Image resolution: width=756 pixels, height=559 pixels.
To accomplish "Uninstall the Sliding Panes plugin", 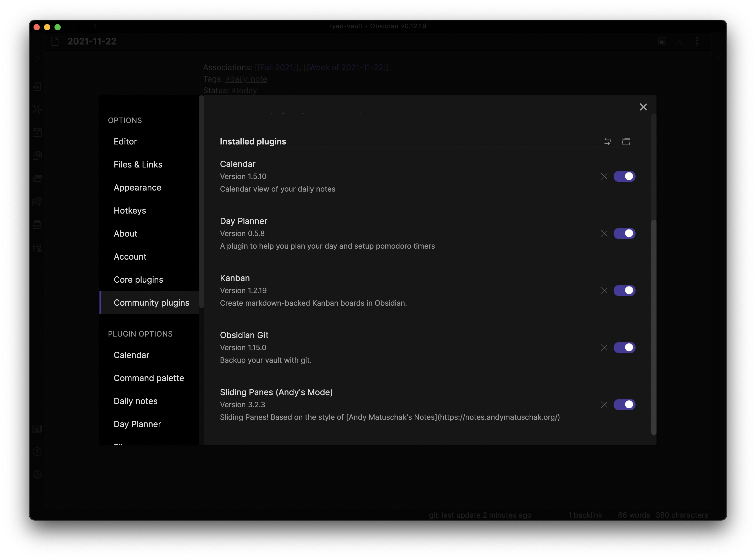I will click(x=604, y=404).
